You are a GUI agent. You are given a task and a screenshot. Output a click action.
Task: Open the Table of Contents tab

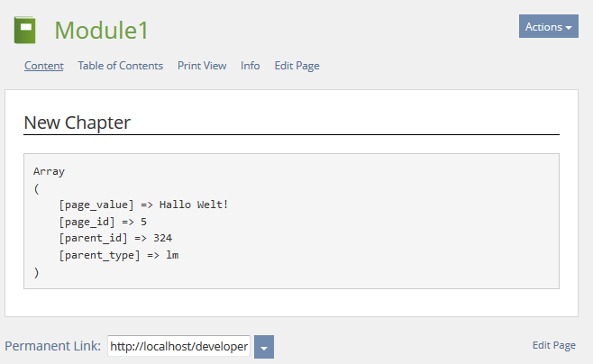pyautogui.click(x=121, y=66)
